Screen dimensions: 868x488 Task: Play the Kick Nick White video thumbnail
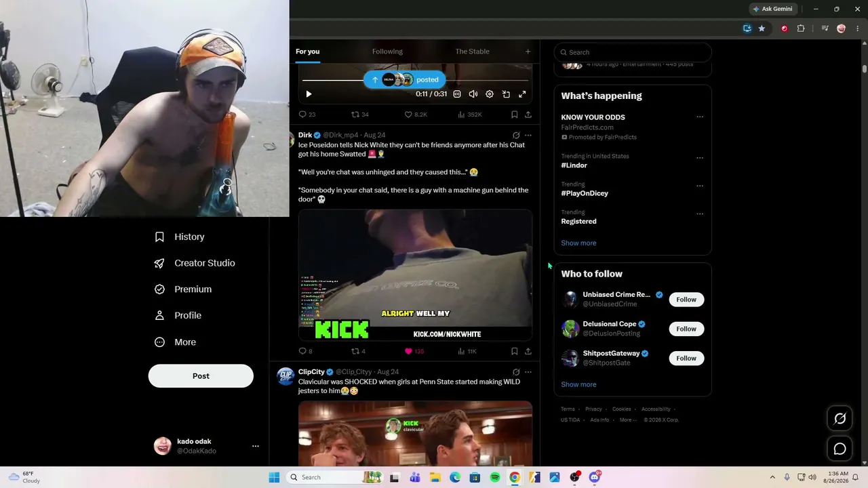[415, 274]
